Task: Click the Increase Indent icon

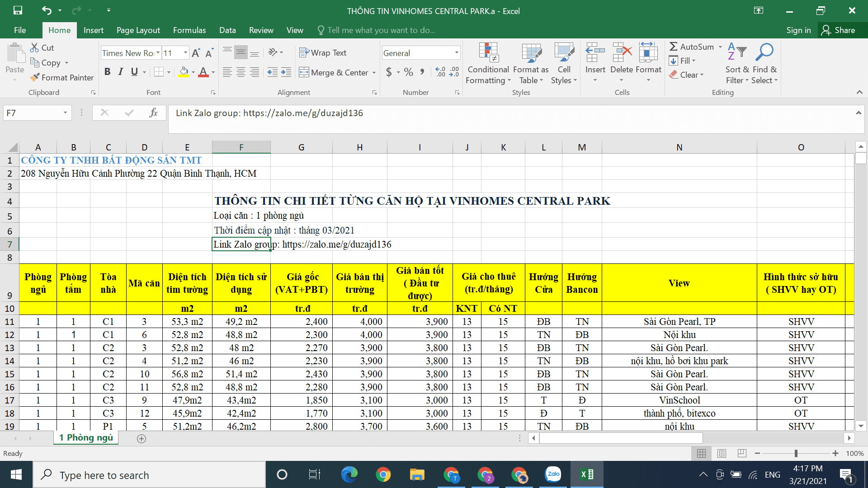Action: (286, 72)
